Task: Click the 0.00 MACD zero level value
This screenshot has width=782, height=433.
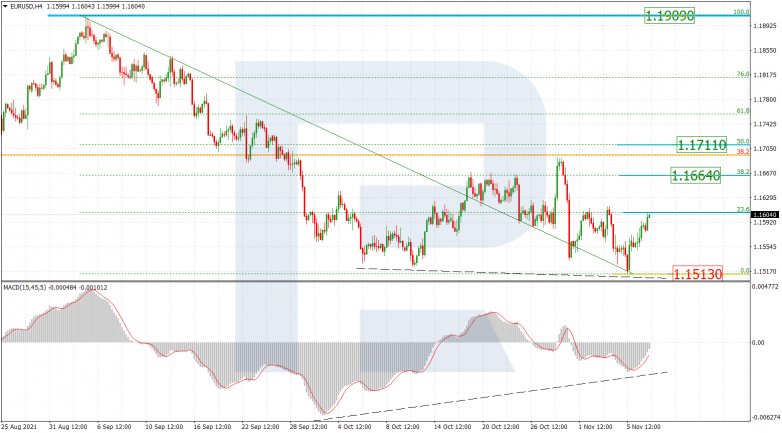Action: point(758,343)
